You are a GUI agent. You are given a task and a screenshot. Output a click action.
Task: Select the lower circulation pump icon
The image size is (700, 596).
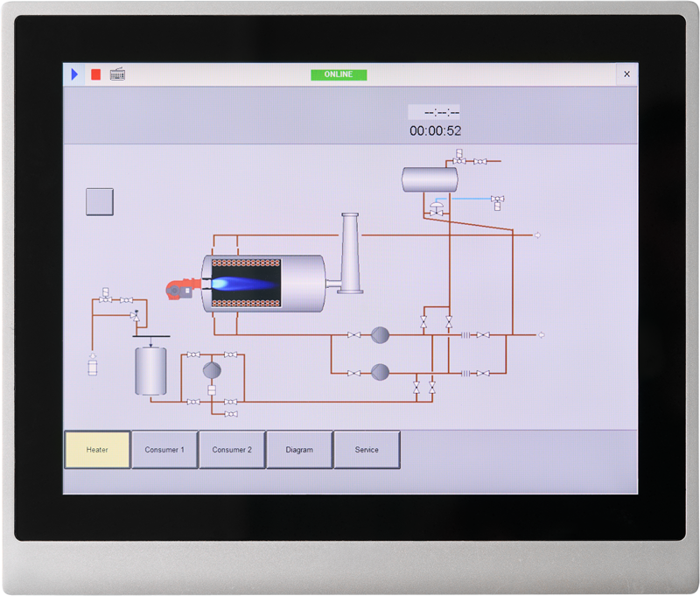tap(381, 371)
